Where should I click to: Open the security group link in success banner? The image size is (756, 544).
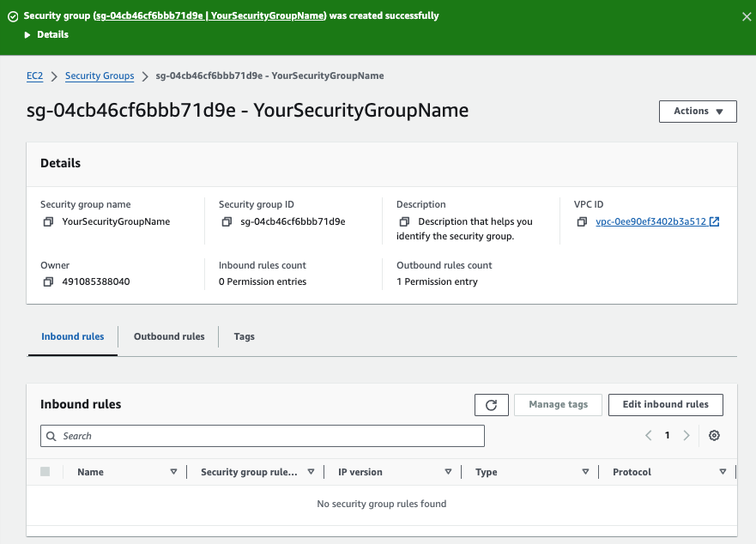click(209, 16)
